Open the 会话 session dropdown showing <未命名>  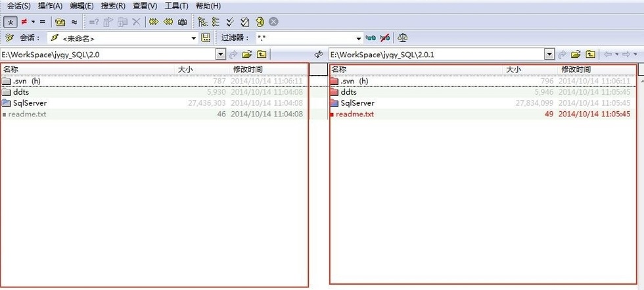coord(194,38)
